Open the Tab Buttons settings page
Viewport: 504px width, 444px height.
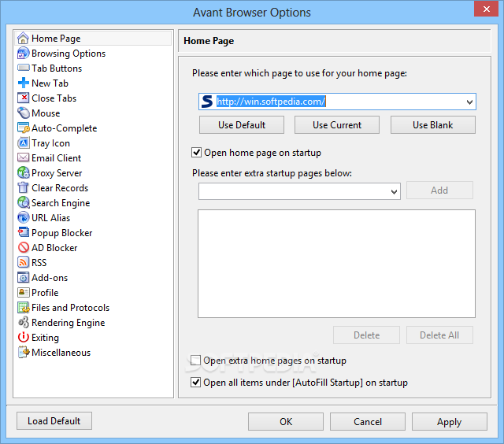click(x=57, y=68)
